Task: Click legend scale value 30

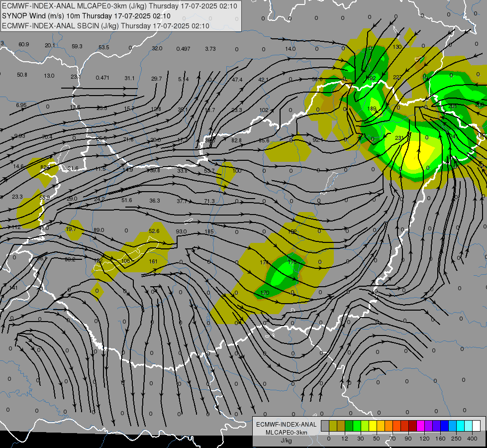Action: (361, 439)
